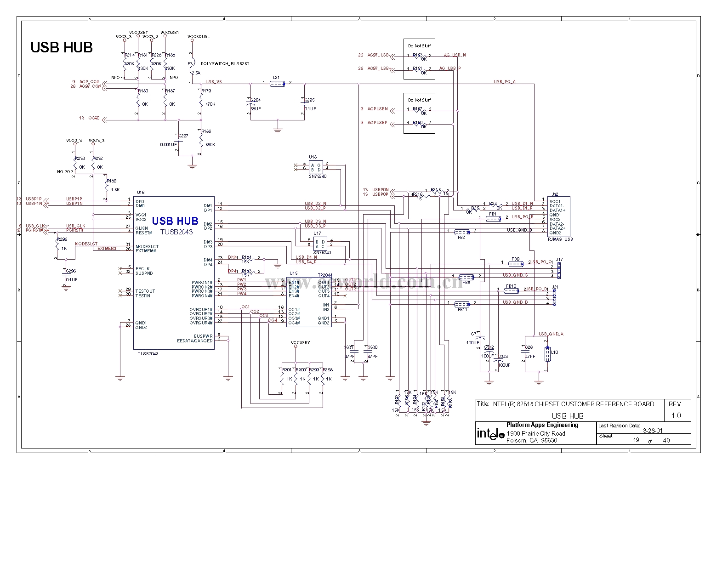Screen dimensions: 728x562
Task: Select the U15 designator
Action: coord(293,274)
